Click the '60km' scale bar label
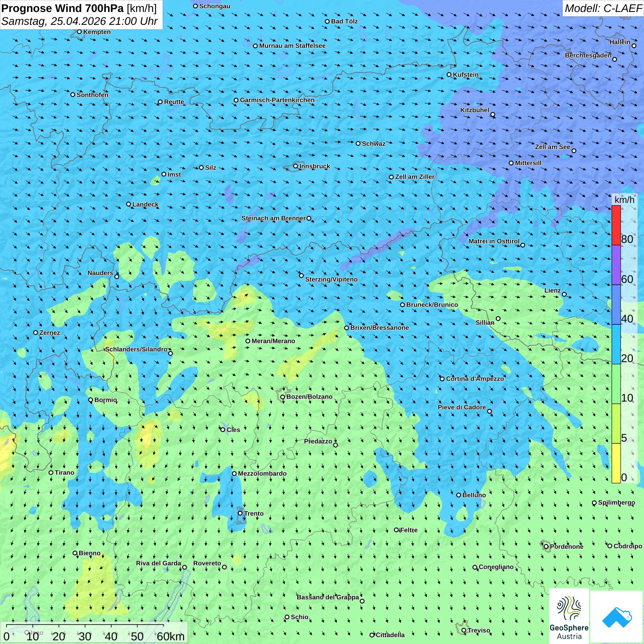The width and height of the screenshot is (644, 644). pos(171,637)
